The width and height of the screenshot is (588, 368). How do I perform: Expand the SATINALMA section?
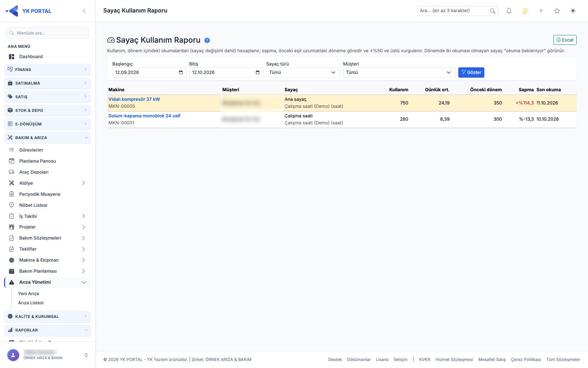(48, 83)
